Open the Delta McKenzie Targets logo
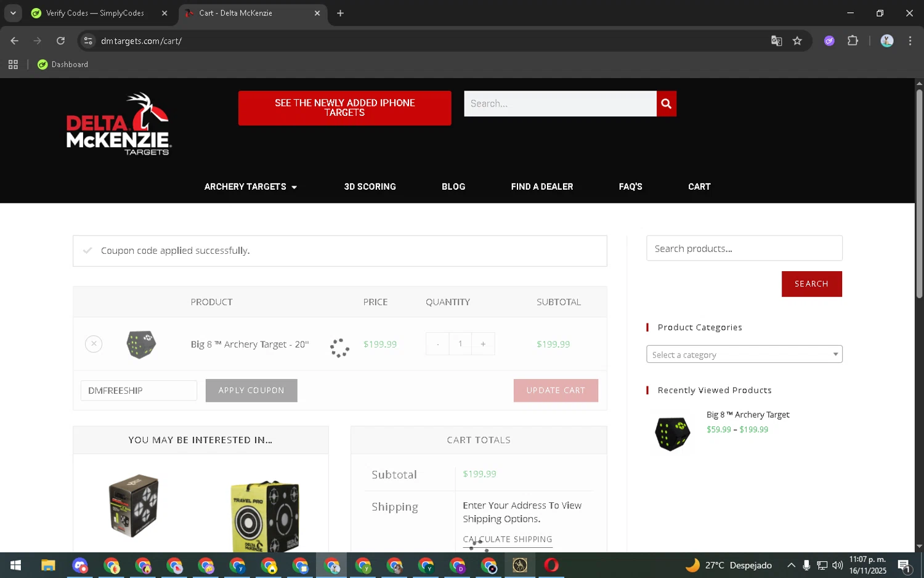The width and height of the screenshot is (924, 578). [x=118, y=124]
